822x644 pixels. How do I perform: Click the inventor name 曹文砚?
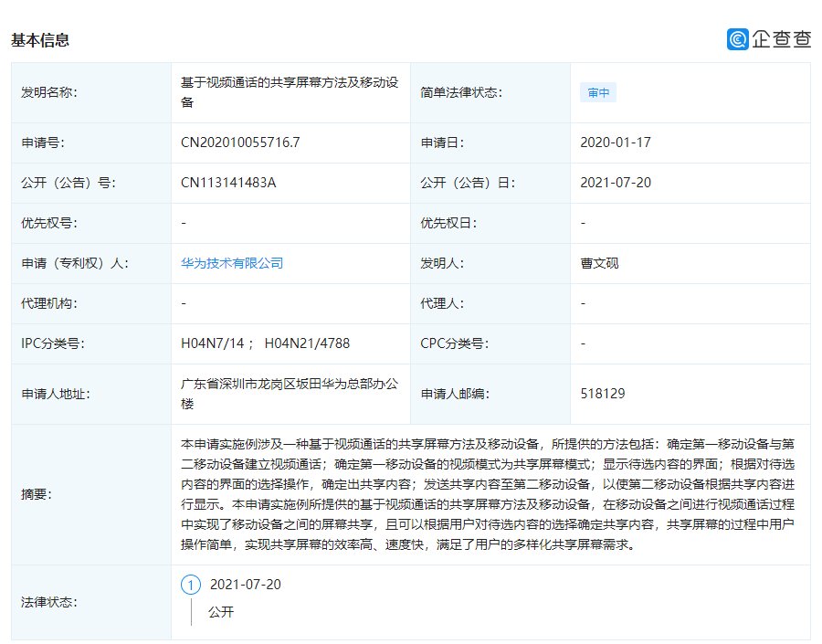(x=599, y=263)
